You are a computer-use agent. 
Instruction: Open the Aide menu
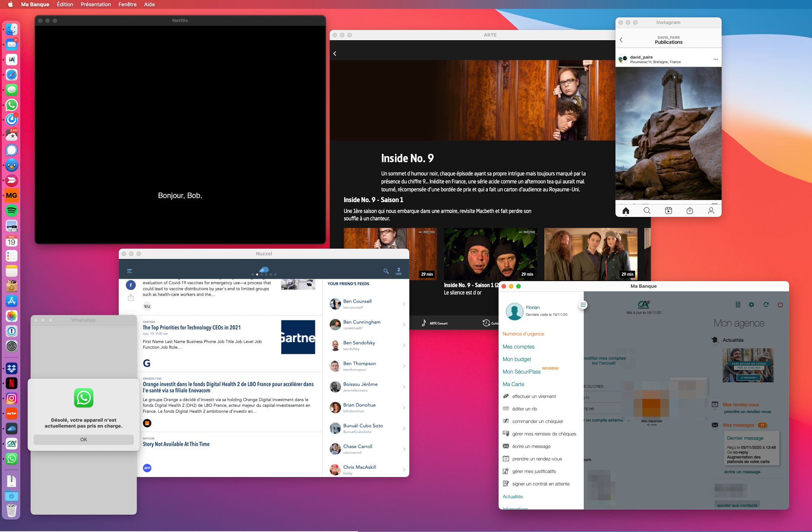(149, 4)
